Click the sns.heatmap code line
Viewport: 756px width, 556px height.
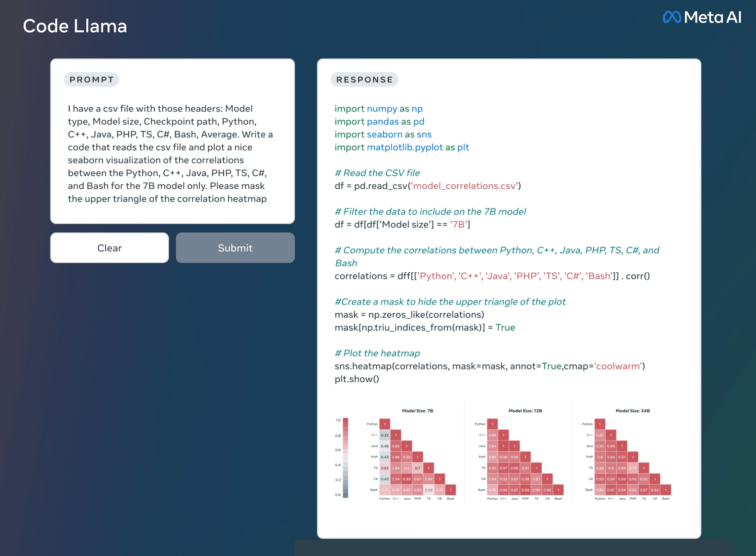(490, 366)
